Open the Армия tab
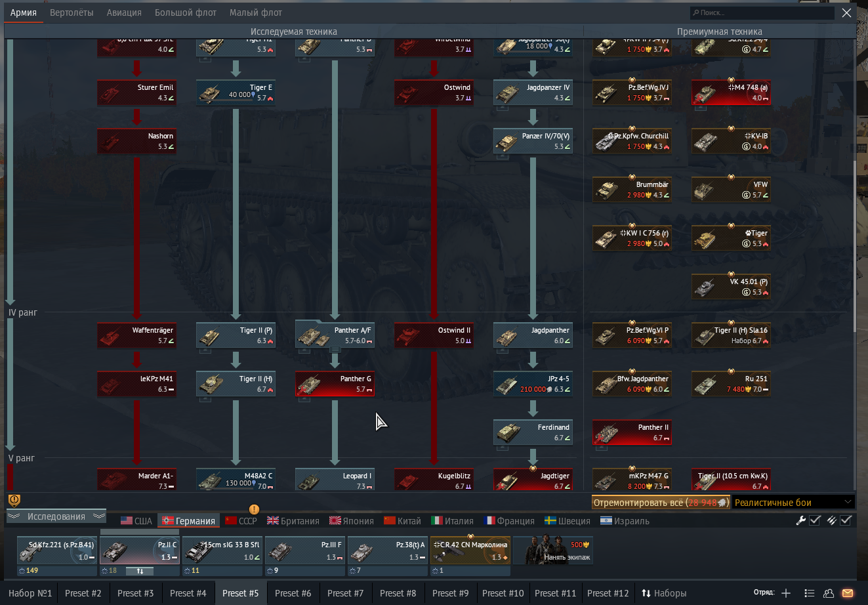 24,12
